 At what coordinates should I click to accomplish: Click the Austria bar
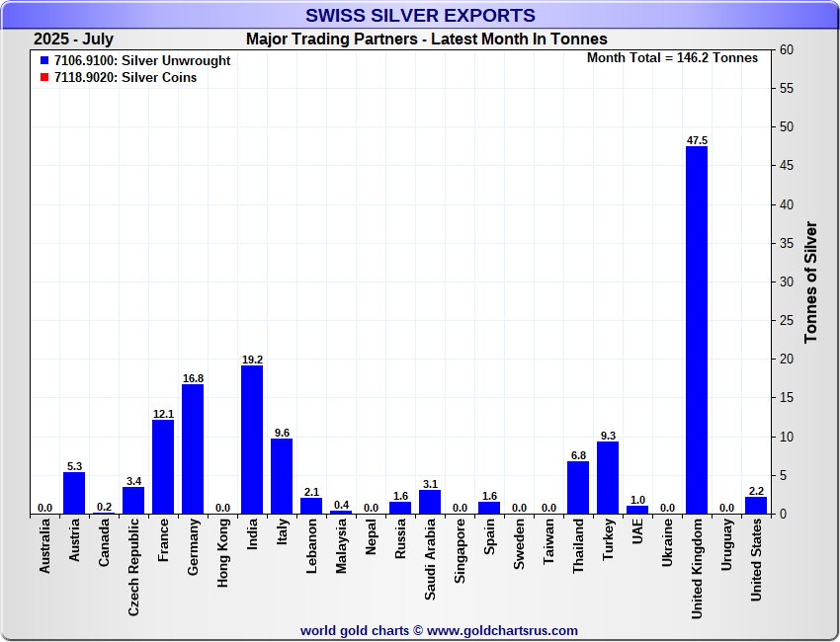pos(74,493)
